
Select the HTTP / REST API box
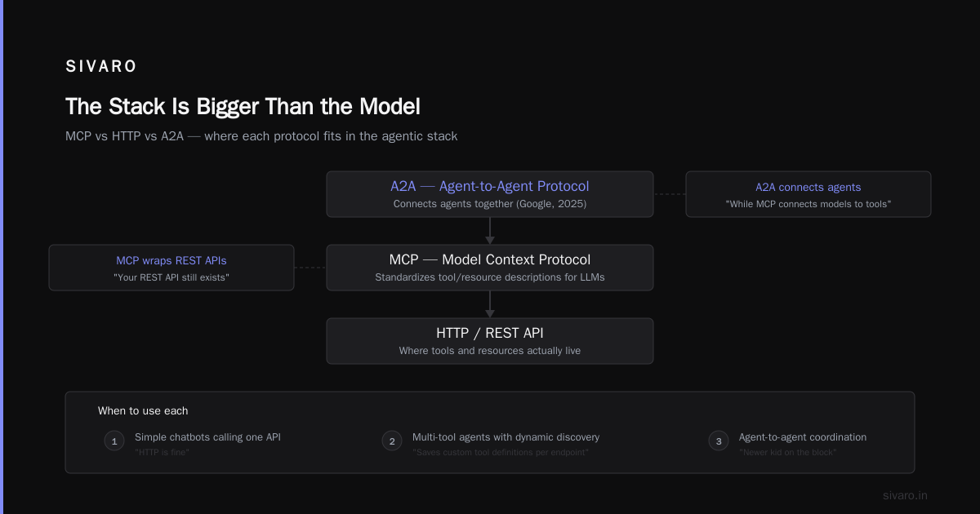click(x=490, y=341)
